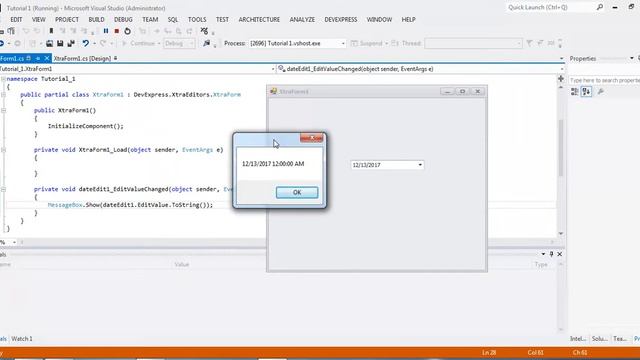Open the DEBUG menu
Image resolution: width=640 pixels, height=360 pixels.
(x=123, y=20)
